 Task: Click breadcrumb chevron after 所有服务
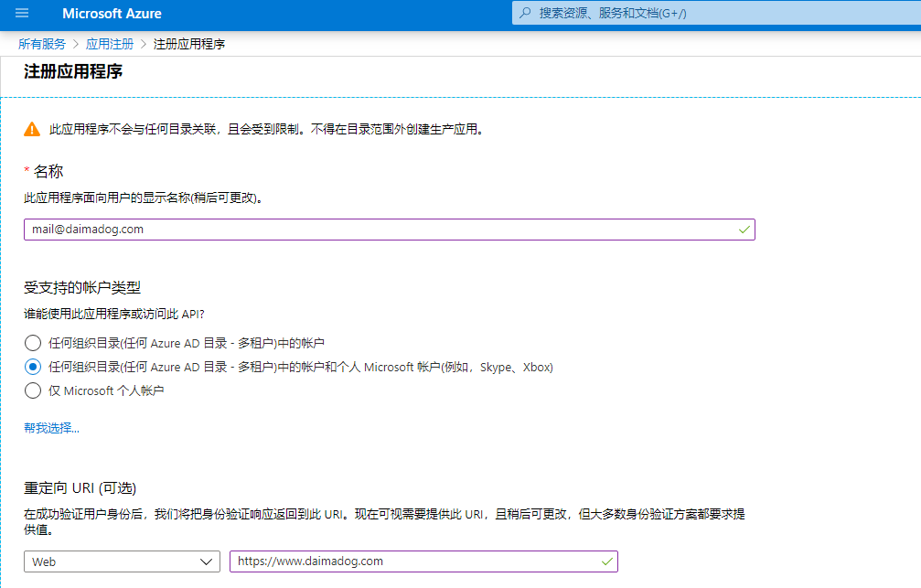(x=76, y=44)
